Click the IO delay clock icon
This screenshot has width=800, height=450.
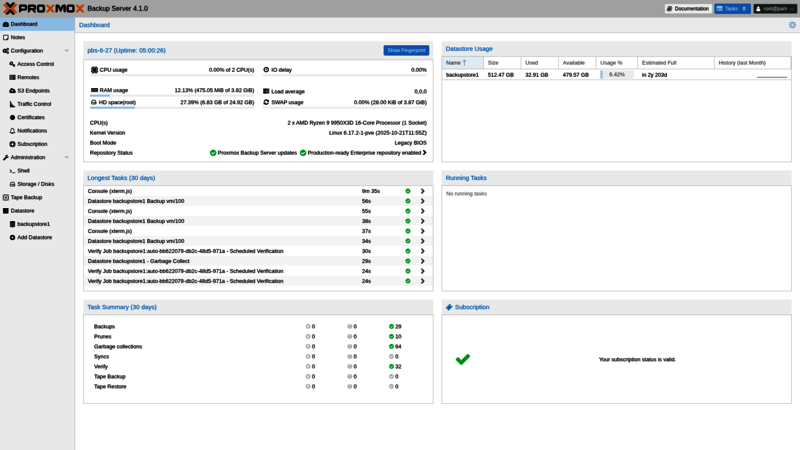266,69
